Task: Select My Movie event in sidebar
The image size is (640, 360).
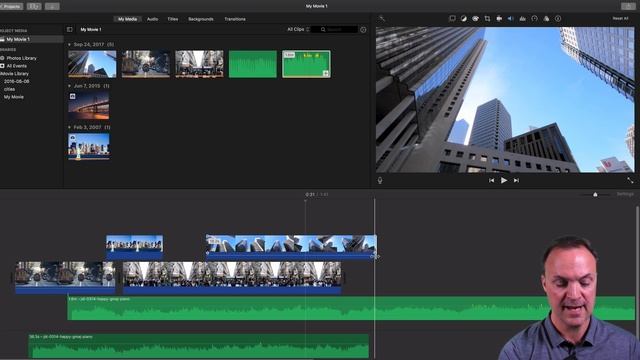Action: pos(13,97)
